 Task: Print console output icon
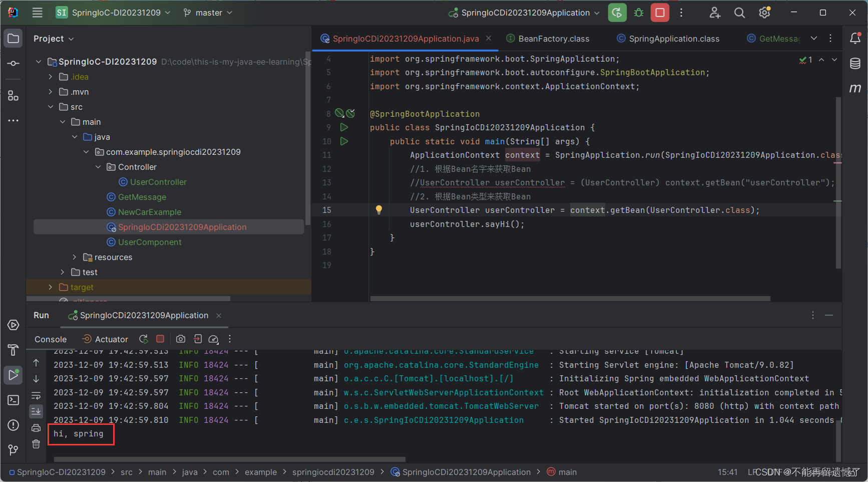tap(36, 428)
